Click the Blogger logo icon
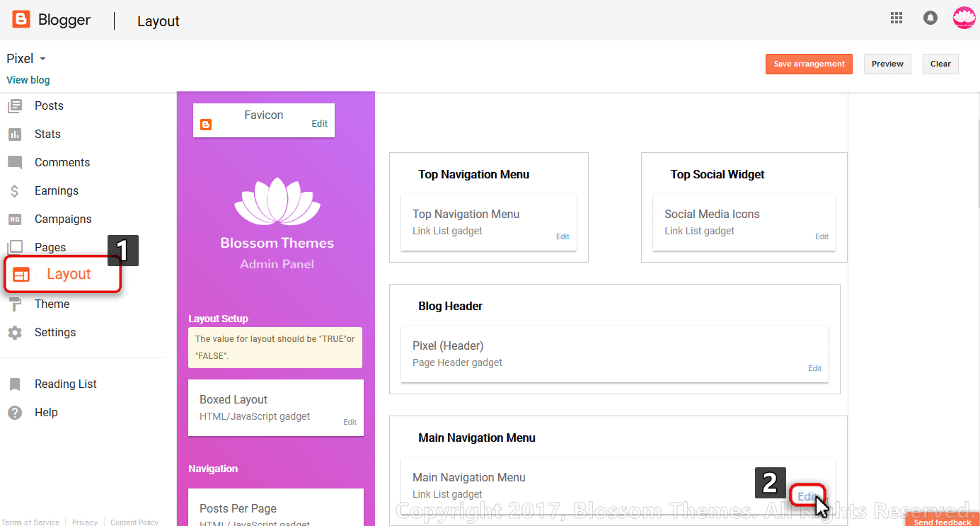Screen dimensions: 980x526 (x=21, y=19)
